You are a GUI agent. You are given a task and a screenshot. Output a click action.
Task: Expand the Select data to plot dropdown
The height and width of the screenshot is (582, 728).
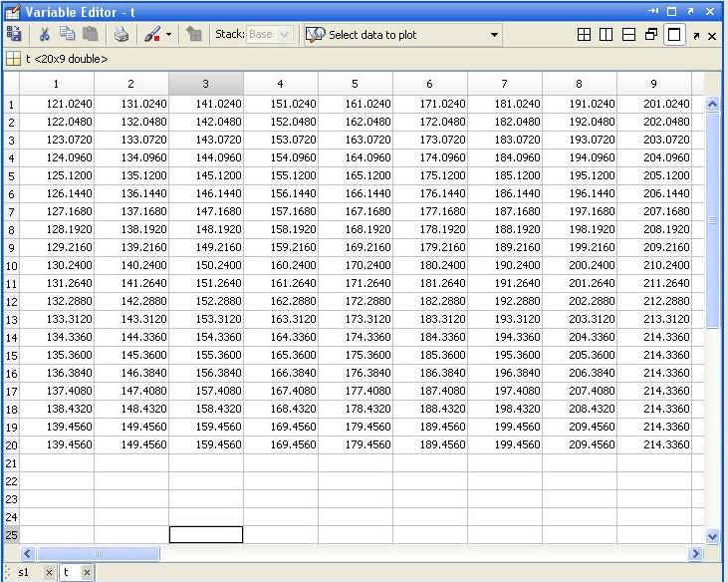point(494,35)
